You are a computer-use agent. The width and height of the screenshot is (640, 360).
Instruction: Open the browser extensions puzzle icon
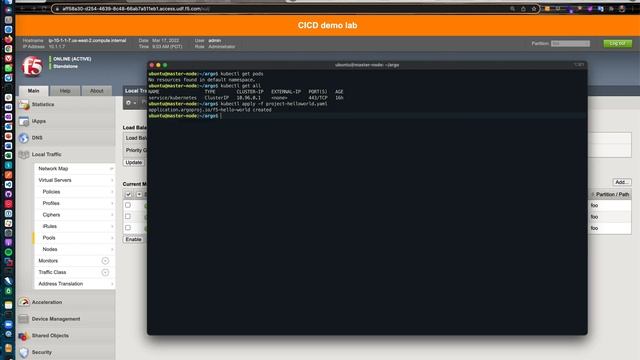[611, 9]
